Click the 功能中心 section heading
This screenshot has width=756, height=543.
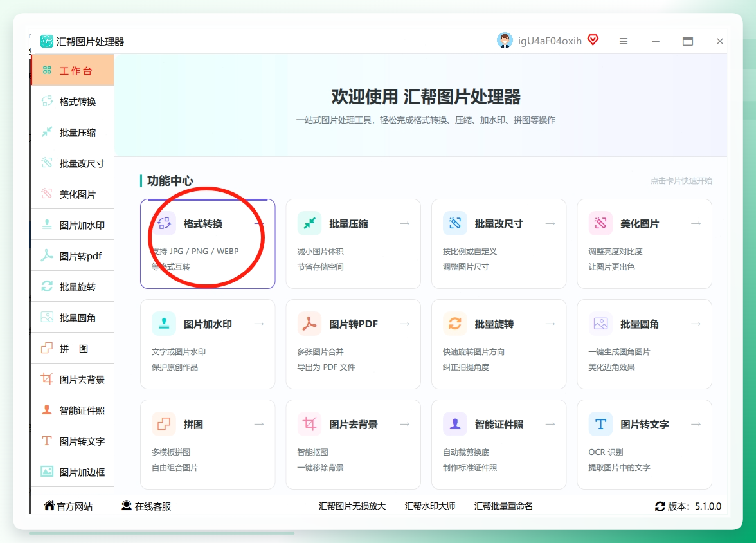point(170,181)
